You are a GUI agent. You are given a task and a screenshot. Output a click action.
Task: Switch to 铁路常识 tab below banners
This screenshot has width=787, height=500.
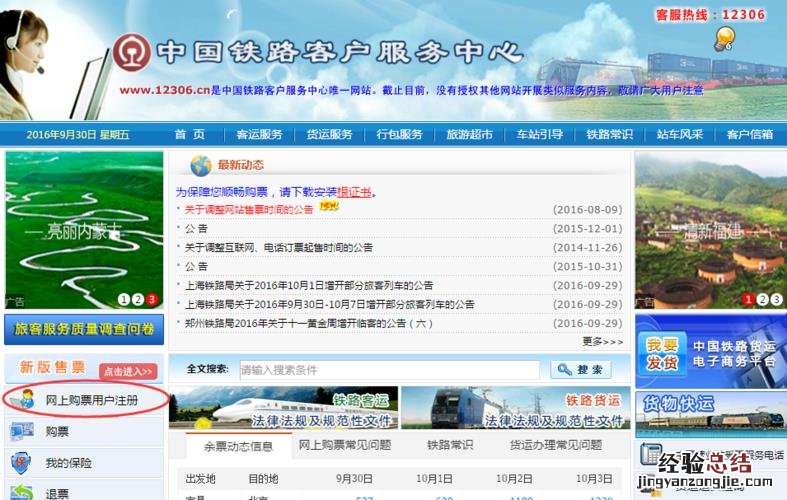point(451,445)
